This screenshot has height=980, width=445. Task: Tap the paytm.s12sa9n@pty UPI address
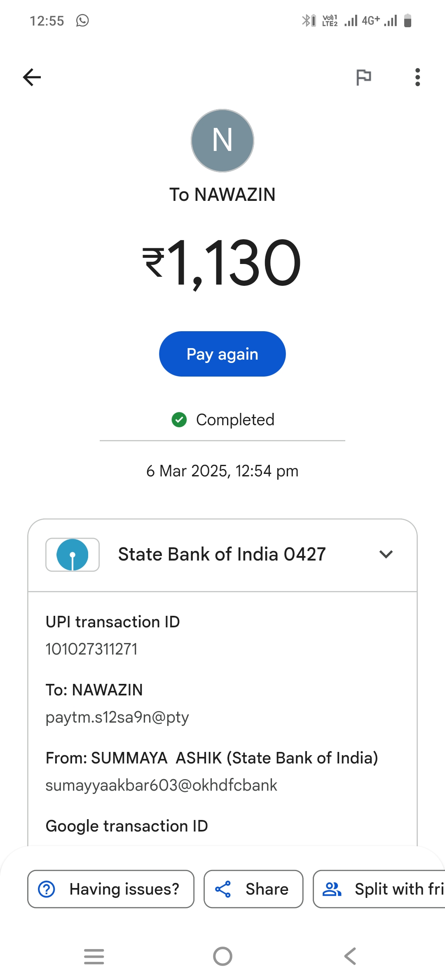pos(117,717)
